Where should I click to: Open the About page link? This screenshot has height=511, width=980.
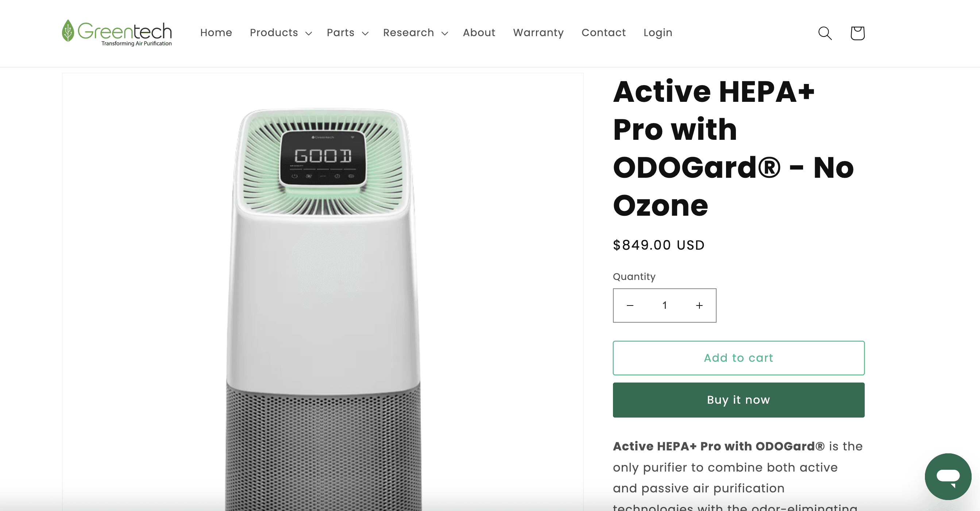pos(479,33)
